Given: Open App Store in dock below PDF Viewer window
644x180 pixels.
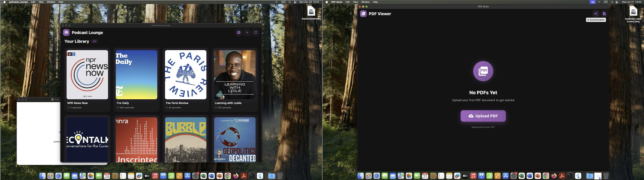Looking at the screenshot, I should pos(506,176).
